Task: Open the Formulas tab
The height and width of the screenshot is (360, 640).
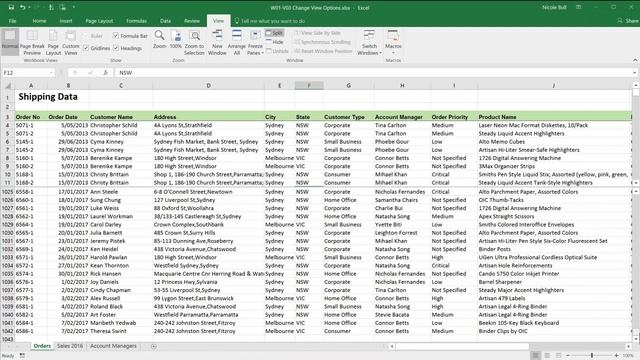Action: pos(136,21)
